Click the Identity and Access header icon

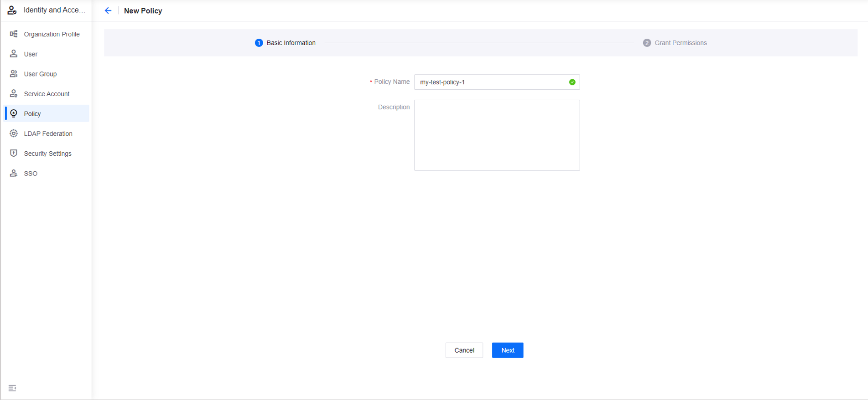[12, 10]
